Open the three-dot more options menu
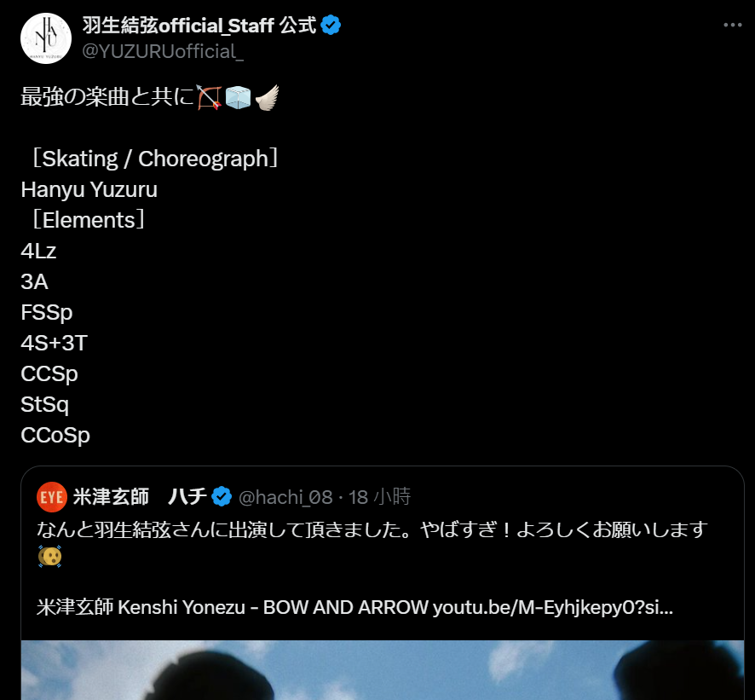 click(x=732, y=25)
